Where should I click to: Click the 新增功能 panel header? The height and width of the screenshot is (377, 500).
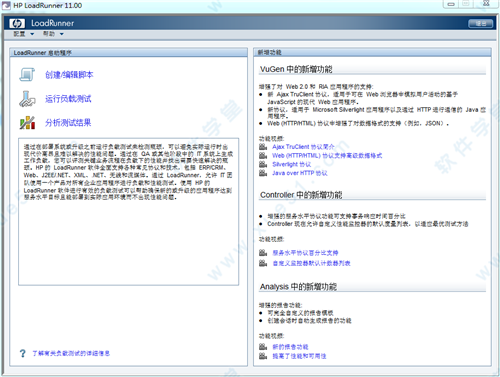[x=372, y=52]
